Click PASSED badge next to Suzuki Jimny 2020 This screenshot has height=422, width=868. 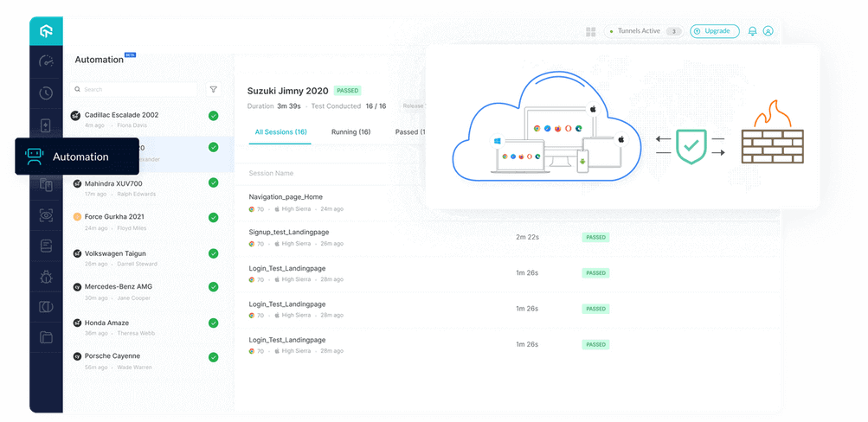pyautogui.click(x=348, y=91)
